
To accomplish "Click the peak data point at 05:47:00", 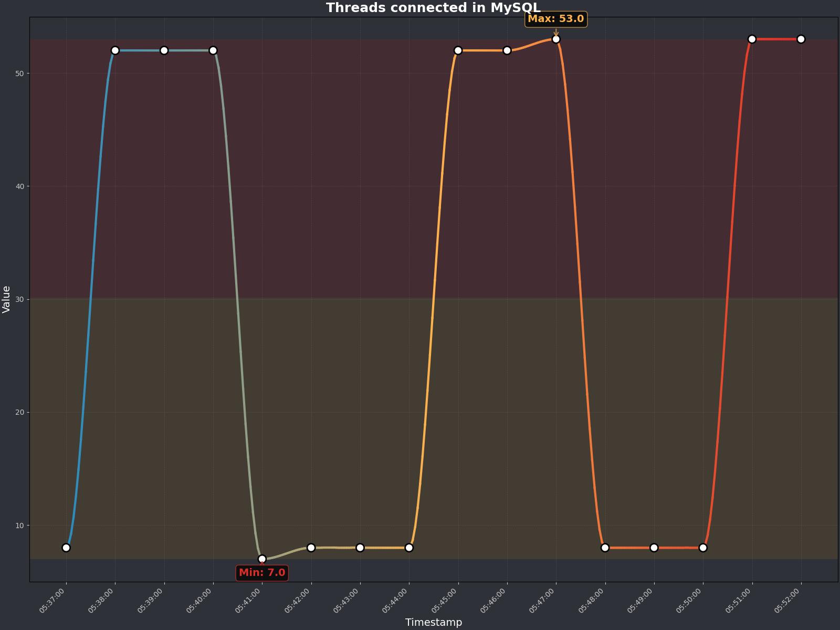I will point(556,39).
